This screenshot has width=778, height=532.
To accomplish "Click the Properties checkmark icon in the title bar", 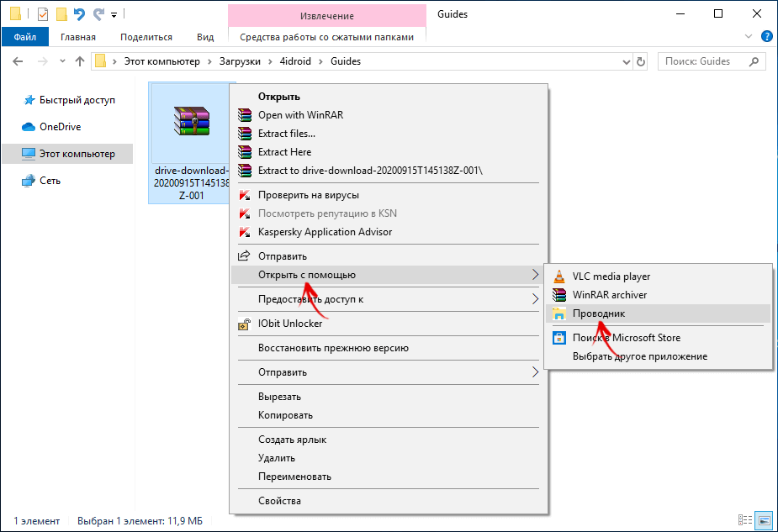I will [x=43, y=14].
